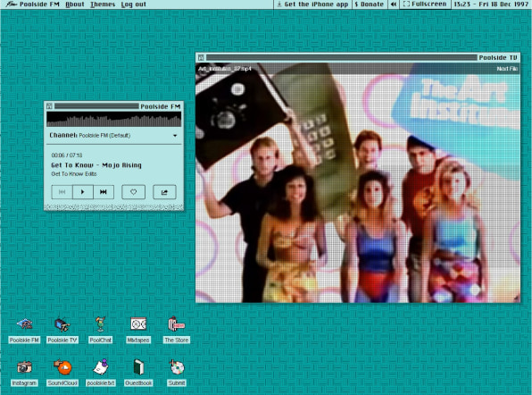This screenshot has width=532, height=395.
Task: Click Log out in menu bar
Action: point(133,4)
